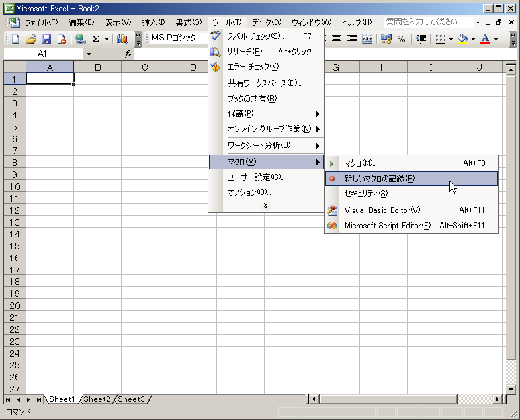Open the ファイル(F) menu
Viewport: 520px width, 420px height.
42,22
